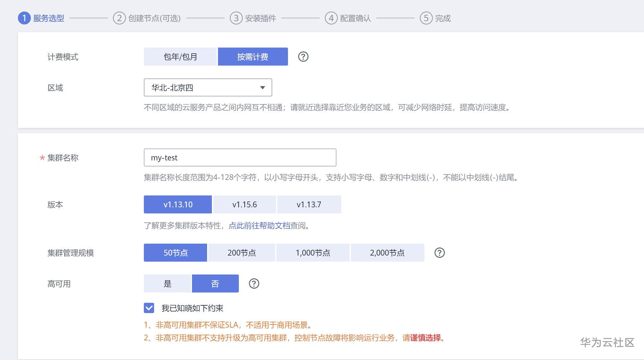Click step 3 安装插件 circle icon
This screenshot has height=360, width=644.
pyautogui.click(x=236, y=18)
